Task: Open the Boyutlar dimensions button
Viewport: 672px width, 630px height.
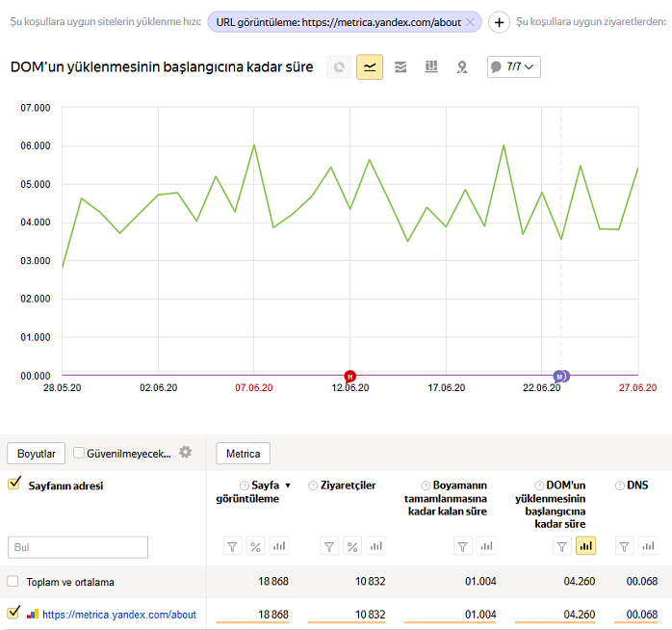Action: point(37,454)
